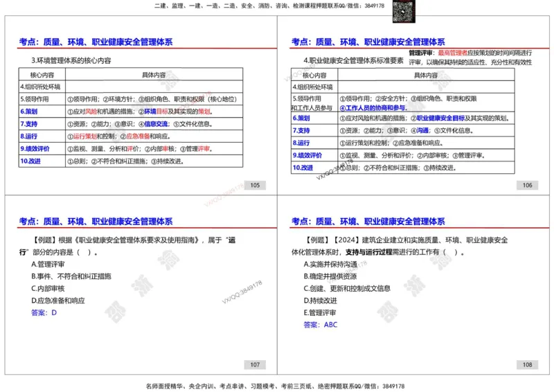Select option A.实施并保持沟通

(x=330, y=264)
